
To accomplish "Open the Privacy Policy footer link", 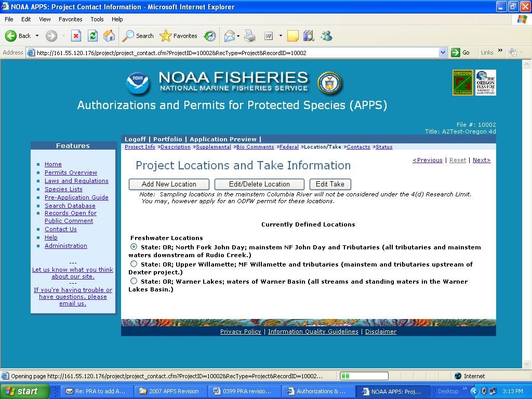I will coord(241,331).
